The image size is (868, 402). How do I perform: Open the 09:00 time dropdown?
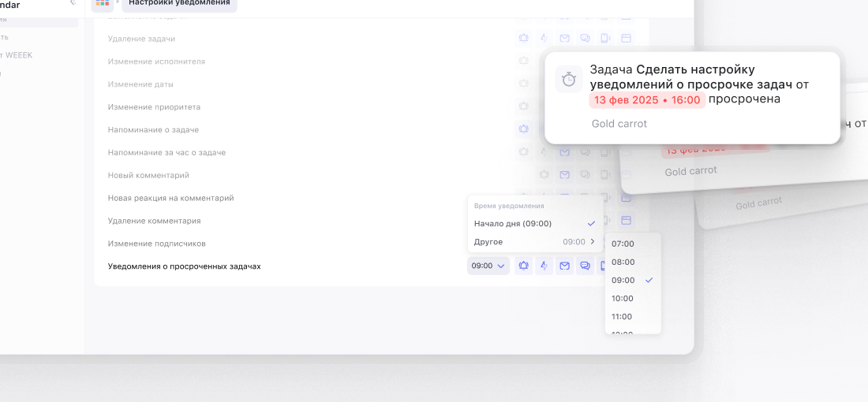click(488, 266)
